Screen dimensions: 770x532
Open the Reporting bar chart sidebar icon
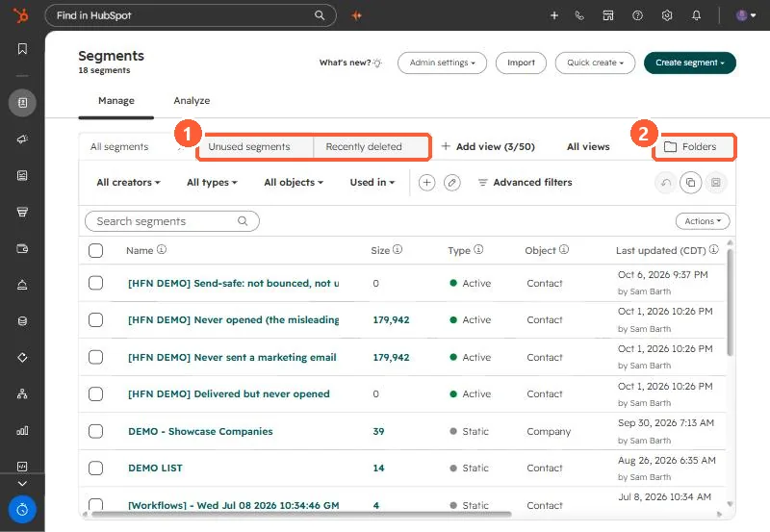[x=22, y=430]
